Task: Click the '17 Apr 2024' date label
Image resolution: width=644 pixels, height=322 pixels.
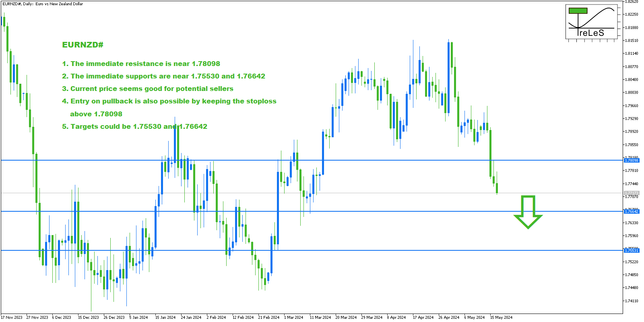Action: pos(423,318)
